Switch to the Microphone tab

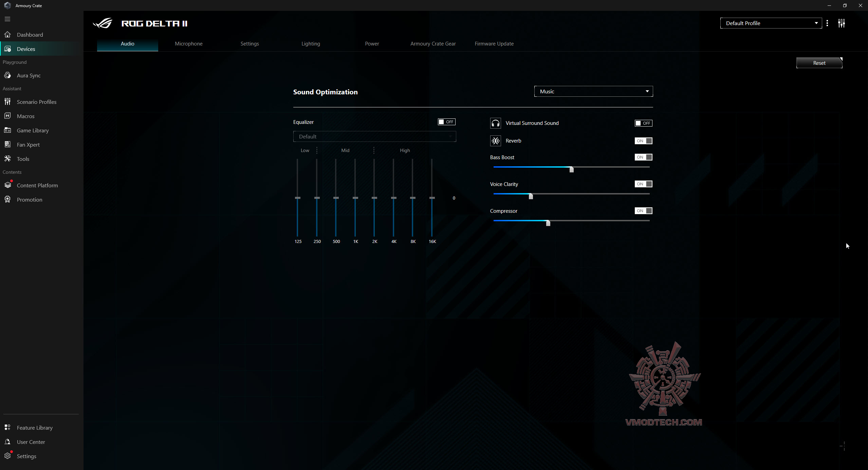click(188, 44)
